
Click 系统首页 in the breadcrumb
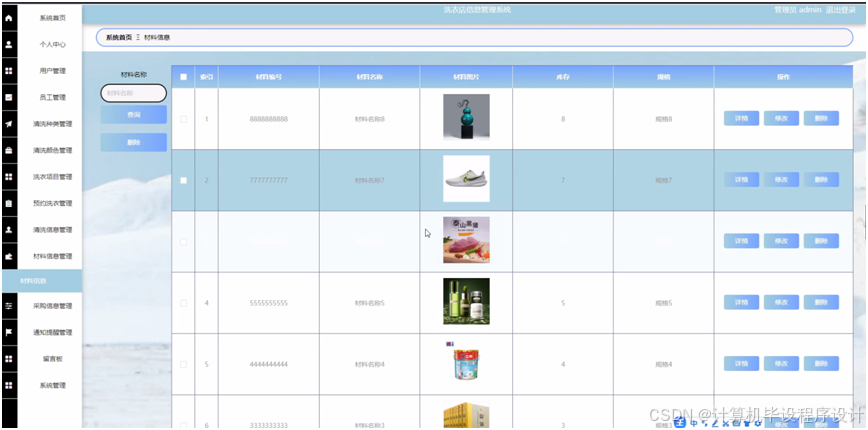119,38
